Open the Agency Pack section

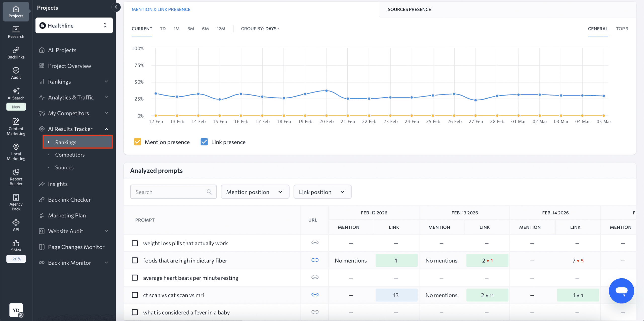(x=16, y=201)
